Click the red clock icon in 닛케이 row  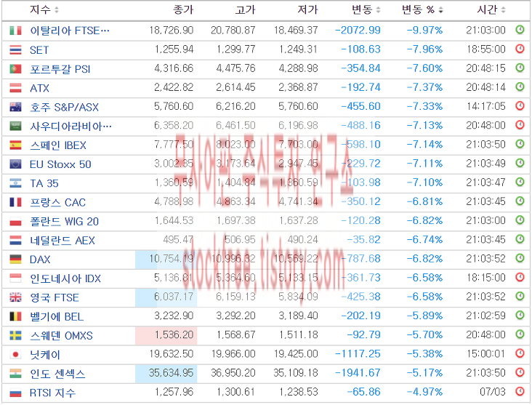(520, 353)
